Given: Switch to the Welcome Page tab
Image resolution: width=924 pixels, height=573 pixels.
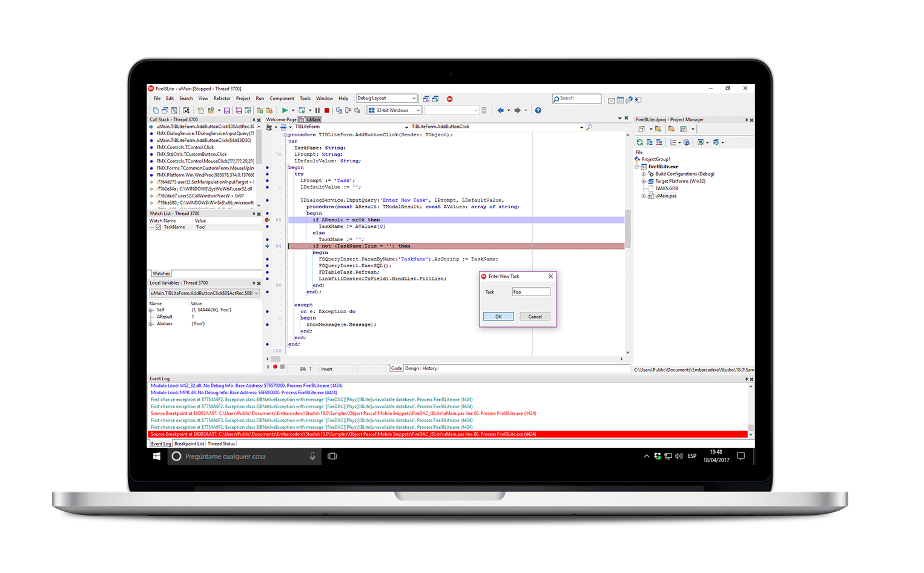Looking at the screenshot, I should (x=282, y=120).
